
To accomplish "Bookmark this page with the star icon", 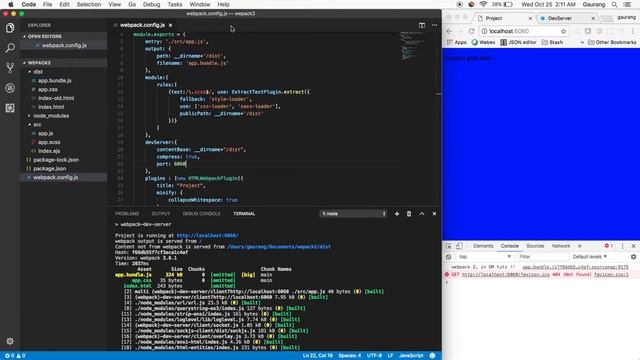I will pyautogui.click(x=564, y=31).
